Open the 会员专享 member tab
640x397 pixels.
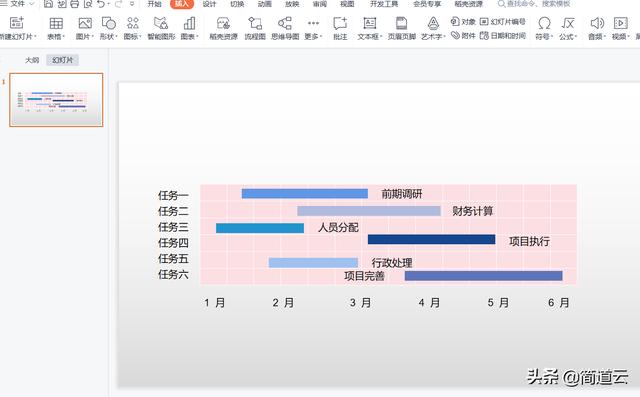click(427, 4)
